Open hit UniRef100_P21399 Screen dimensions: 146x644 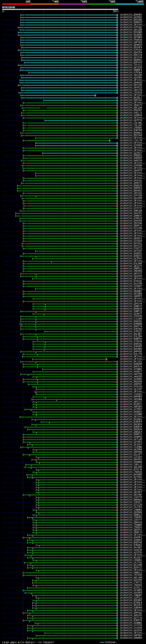click(131, 228)
